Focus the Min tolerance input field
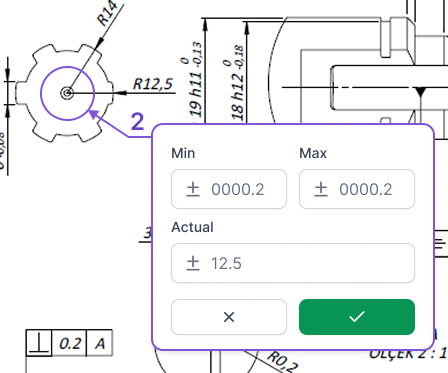Viewport: 448px width, 373px height. (229, 189)
